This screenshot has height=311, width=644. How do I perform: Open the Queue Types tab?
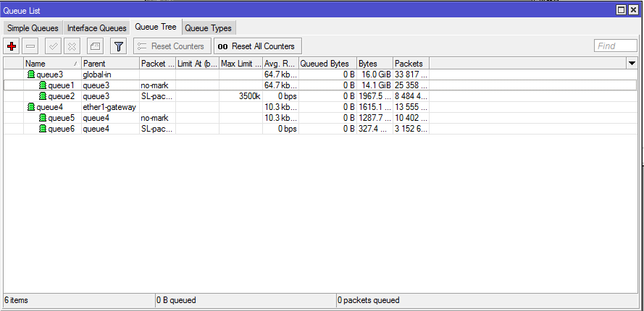pyautogui.click(x=208, y=28)
